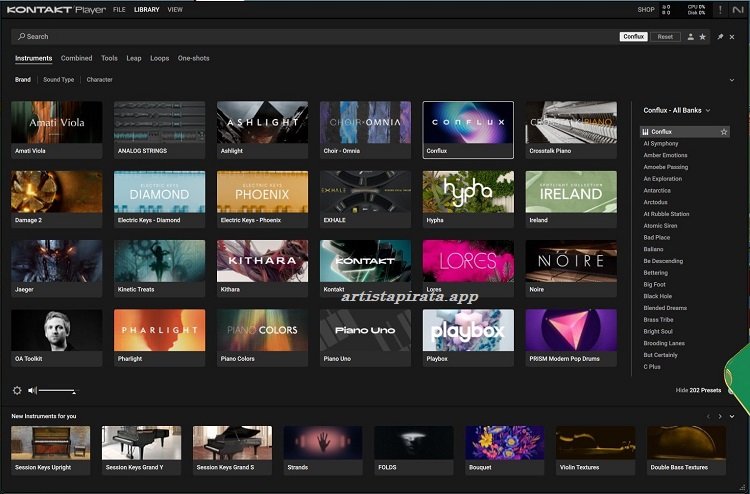Collapse New Instruments for you section
This screenshot has width=750, height=494.
point(732,417)
